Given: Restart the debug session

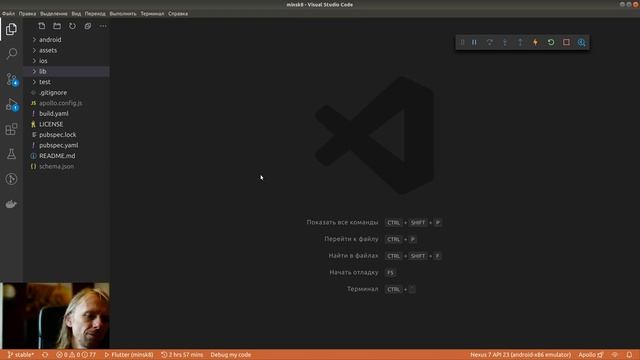Looking at the screenshot, I should (551, 42).
